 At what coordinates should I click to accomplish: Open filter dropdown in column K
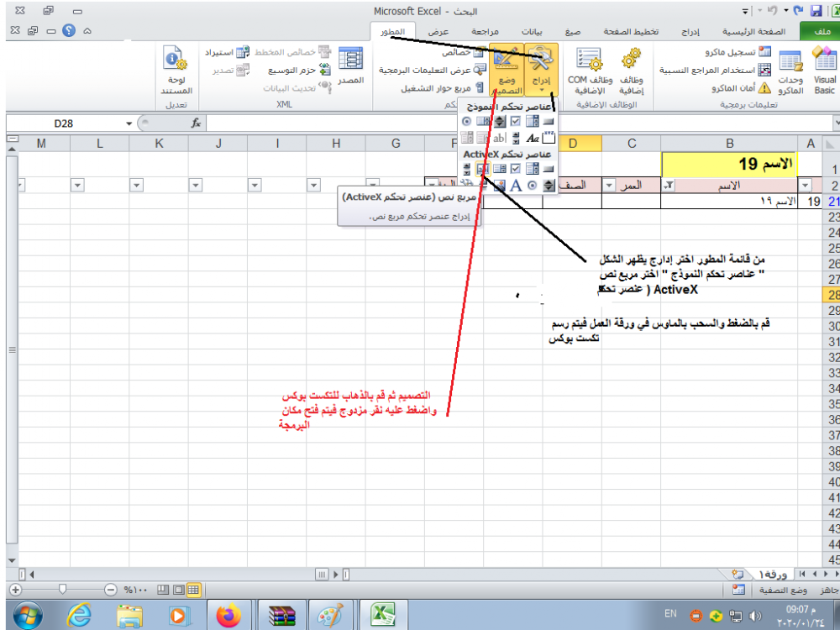click(x=137, y=186)
